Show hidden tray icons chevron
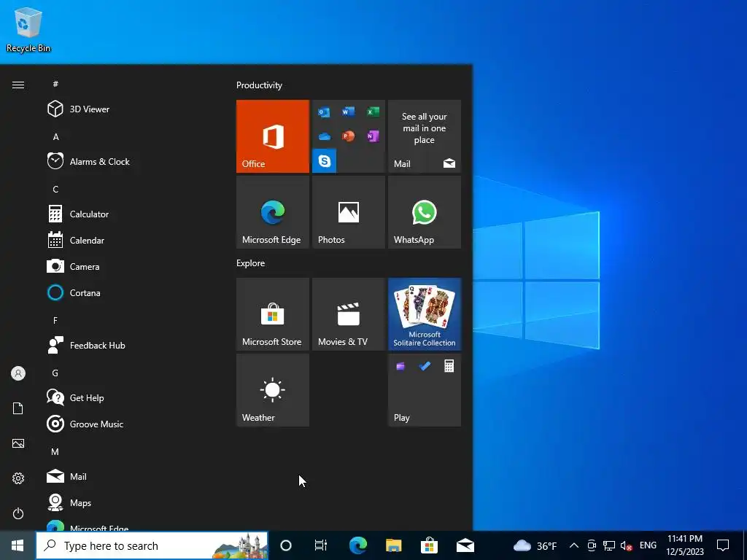 [574, 545]
